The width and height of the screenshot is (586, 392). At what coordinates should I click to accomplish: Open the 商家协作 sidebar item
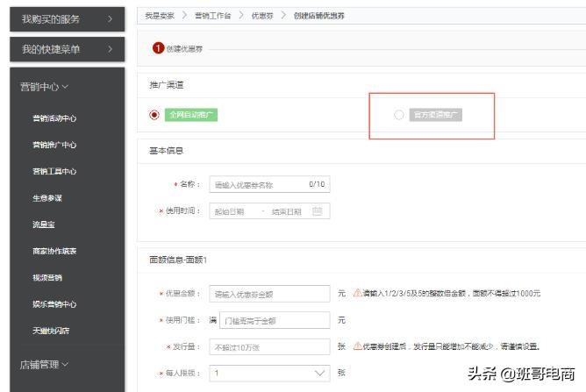(54, 251)
